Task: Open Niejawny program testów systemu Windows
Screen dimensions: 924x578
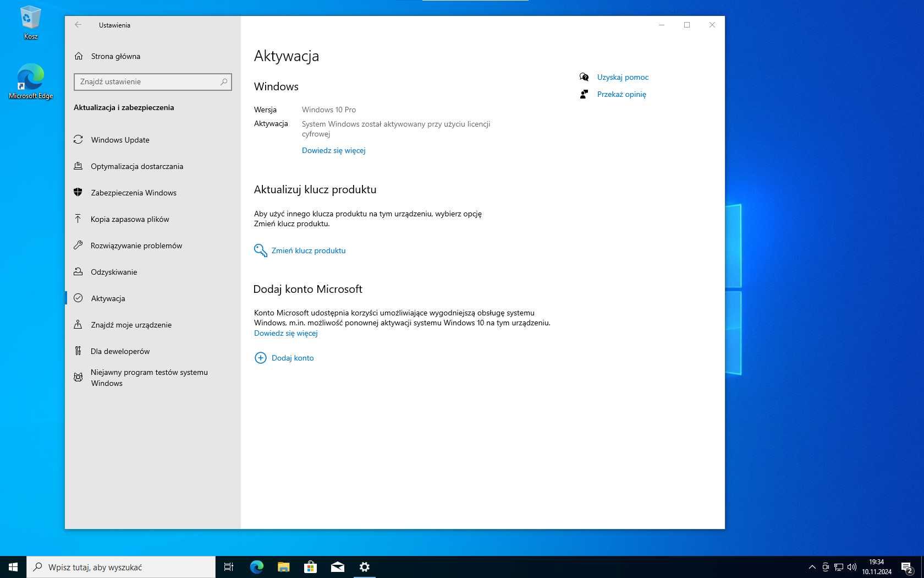Action: (x=153, y=378)
